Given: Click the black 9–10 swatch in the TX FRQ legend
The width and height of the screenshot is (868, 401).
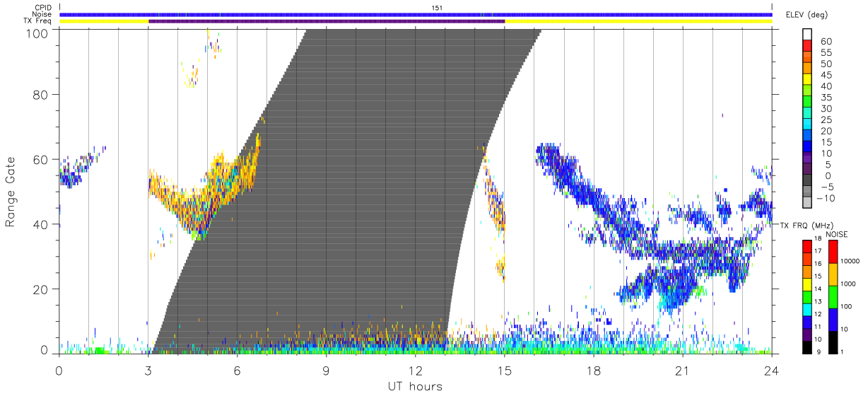Looking at the screenshot, I should [x=807, y=346].
